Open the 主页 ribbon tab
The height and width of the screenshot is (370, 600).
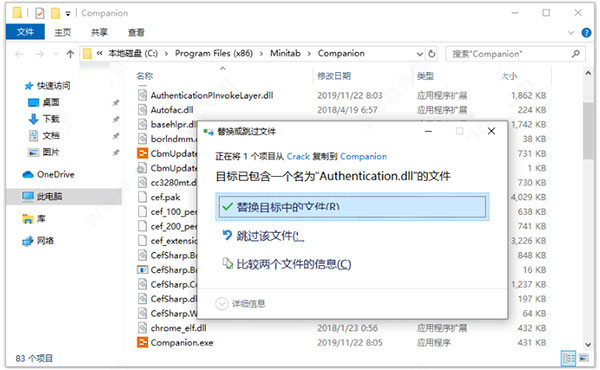coord(63,32)
